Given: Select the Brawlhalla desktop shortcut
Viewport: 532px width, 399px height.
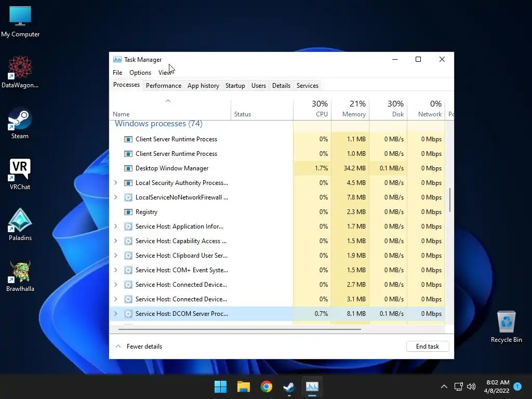Looking at the screenshot, I should [x=20, y=276].
